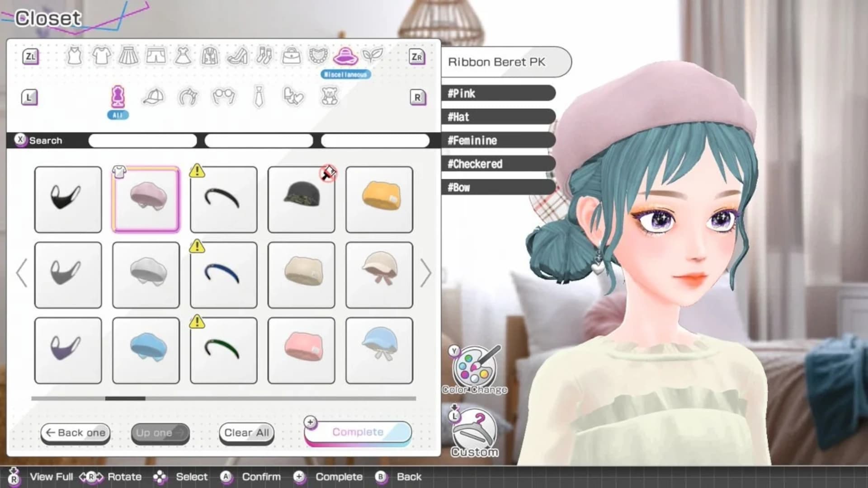
Task: Click the Complete button
Action: point(358,432)
